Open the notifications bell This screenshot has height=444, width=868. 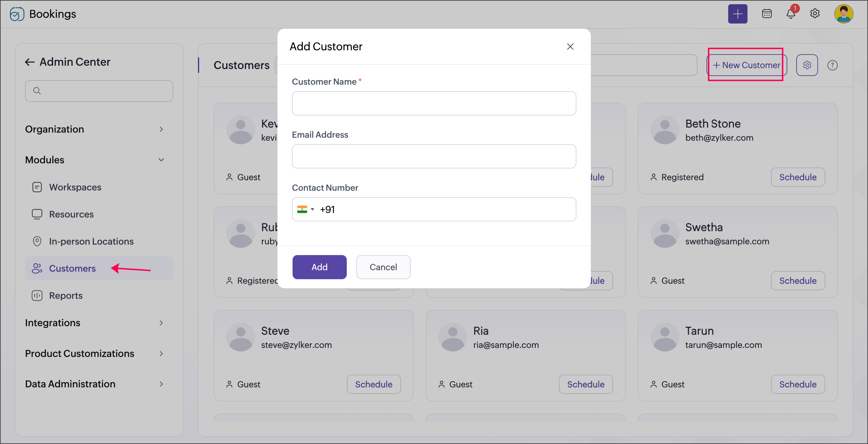(791, 14)
